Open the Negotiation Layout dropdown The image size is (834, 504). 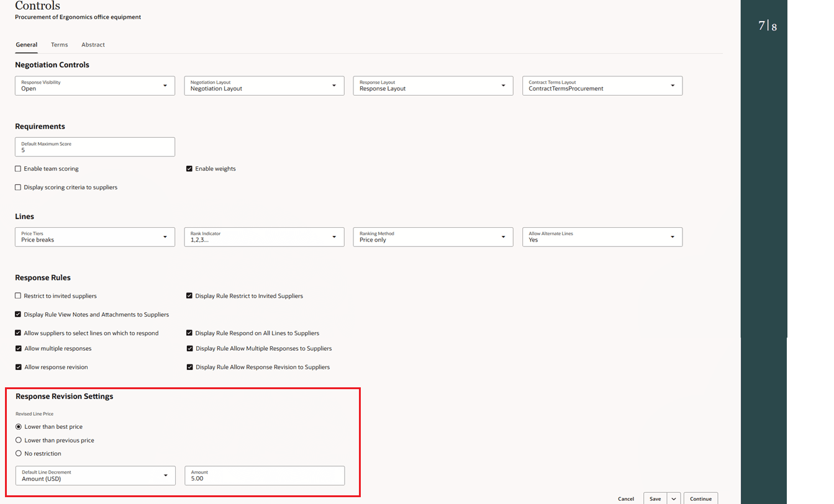click(x=334, y=85)
